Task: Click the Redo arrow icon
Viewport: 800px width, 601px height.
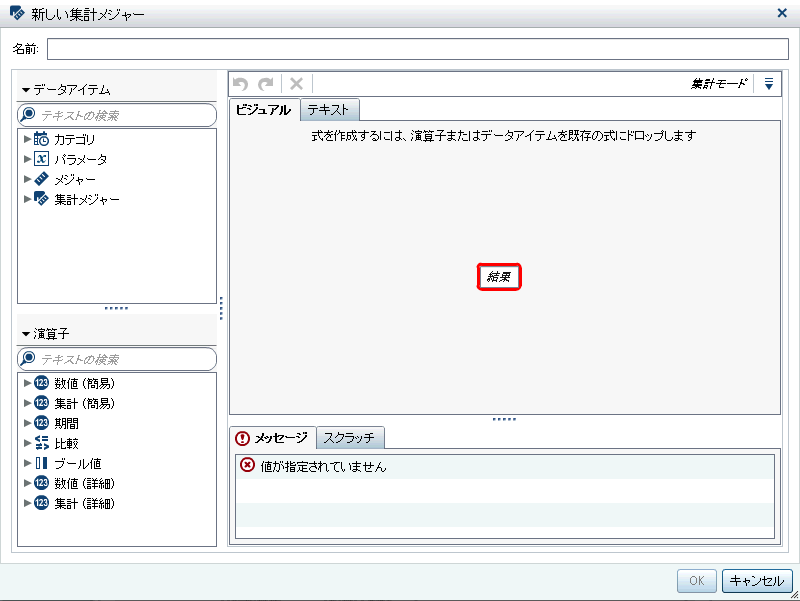Action: coord(265,84)
